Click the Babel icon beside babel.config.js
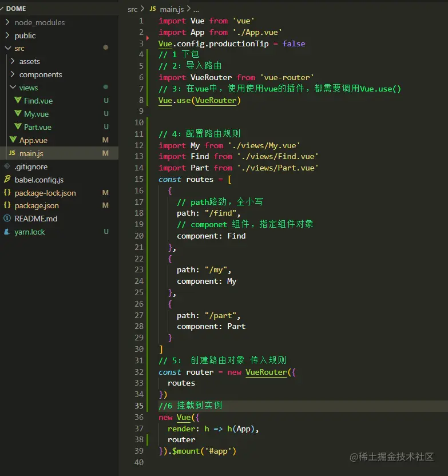Screen dimensions: 448x476 [7, 179]
